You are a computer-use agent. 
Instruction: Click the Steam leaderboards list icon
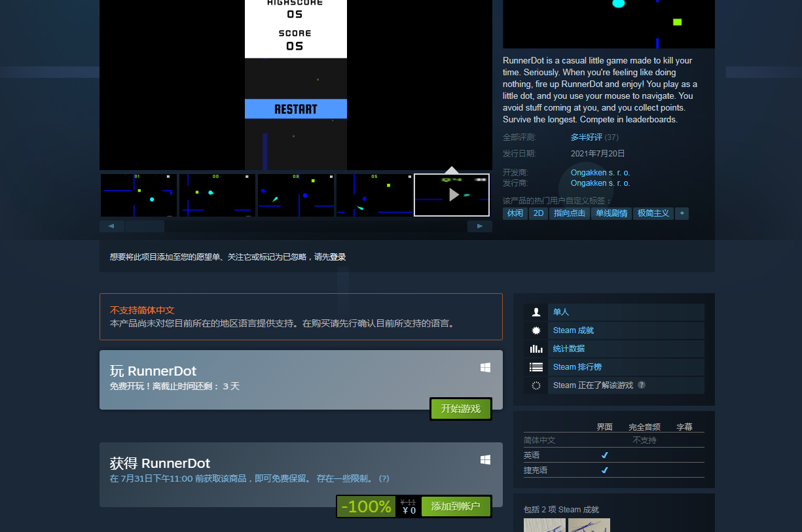[536, 367]
